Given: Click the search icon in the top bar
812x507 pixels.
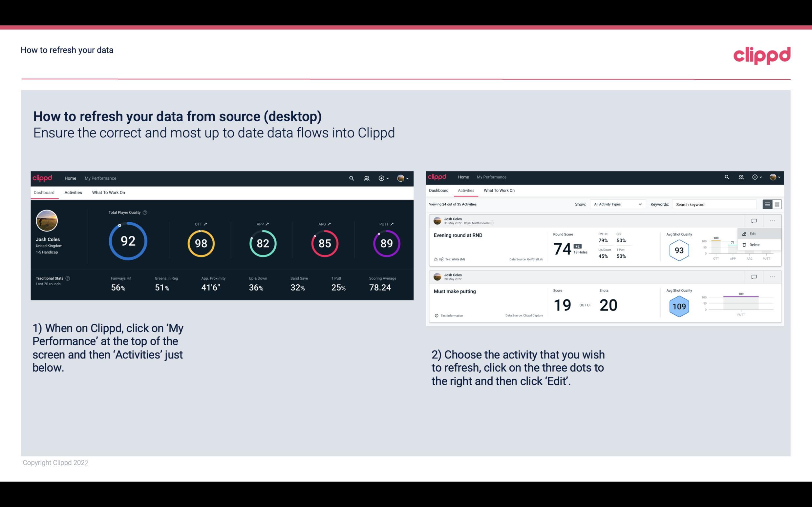Looking at the screenshot, I should point(351,177).
